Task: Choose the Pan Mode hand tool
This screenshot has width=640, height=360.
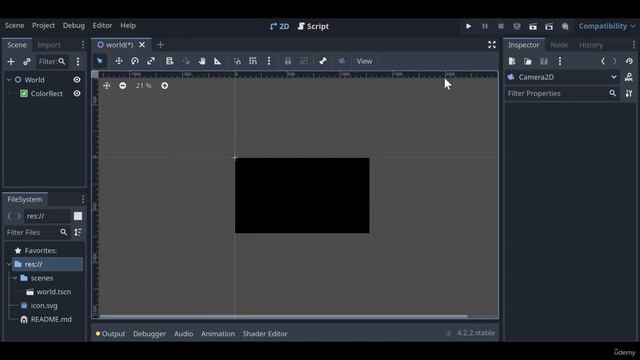Action: [202, 61]
